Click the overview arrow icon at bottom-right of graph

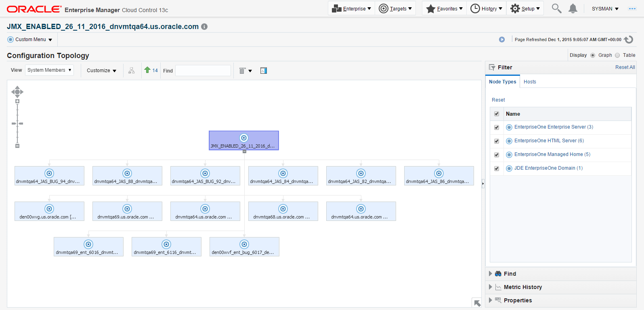pyautogui.click(x=477, y=303)
